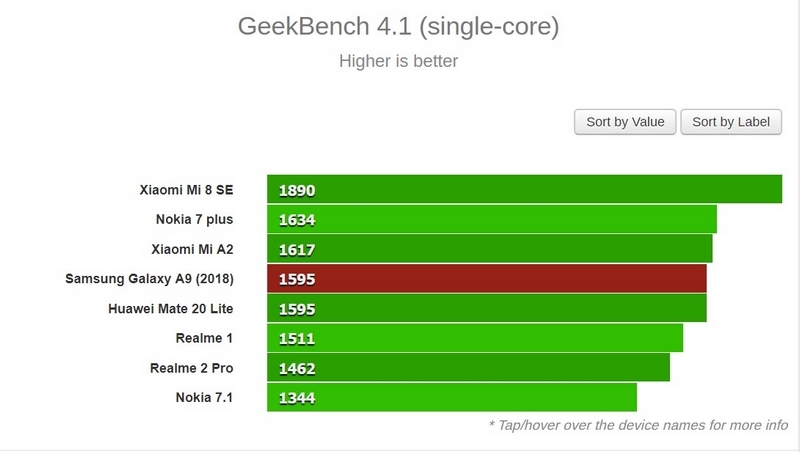Open the Nokia 7 plus device label

(194, 219)
